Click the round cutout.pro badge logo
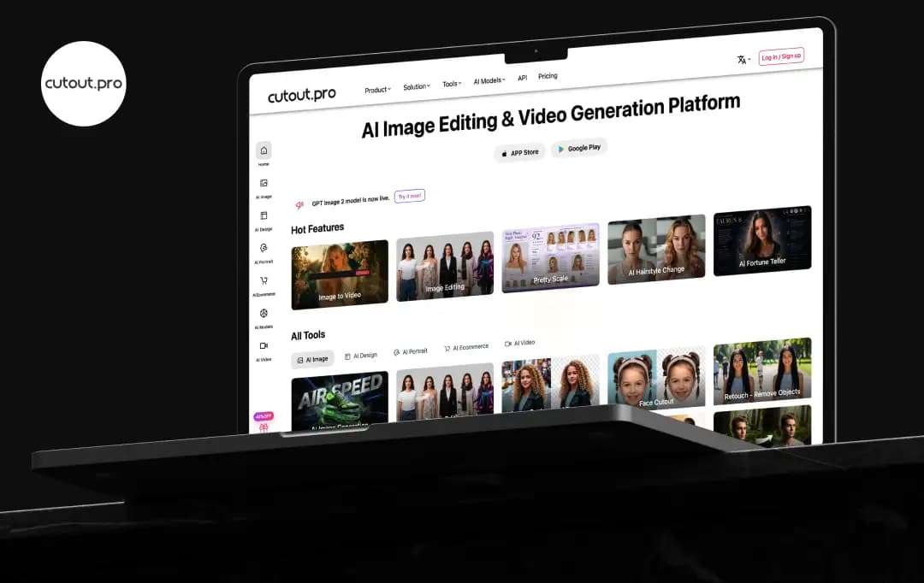This screenshot has width=924, height=583. (84, 84)
